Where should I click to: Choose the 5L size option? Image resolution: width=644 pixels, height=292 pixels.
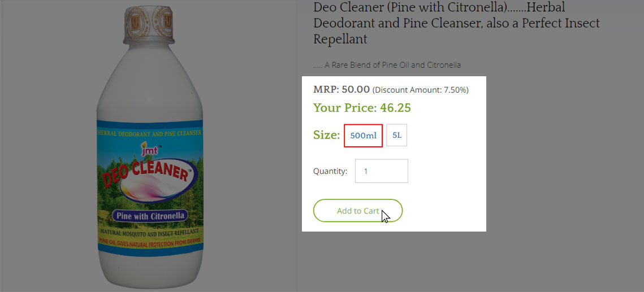coord(397,136)
